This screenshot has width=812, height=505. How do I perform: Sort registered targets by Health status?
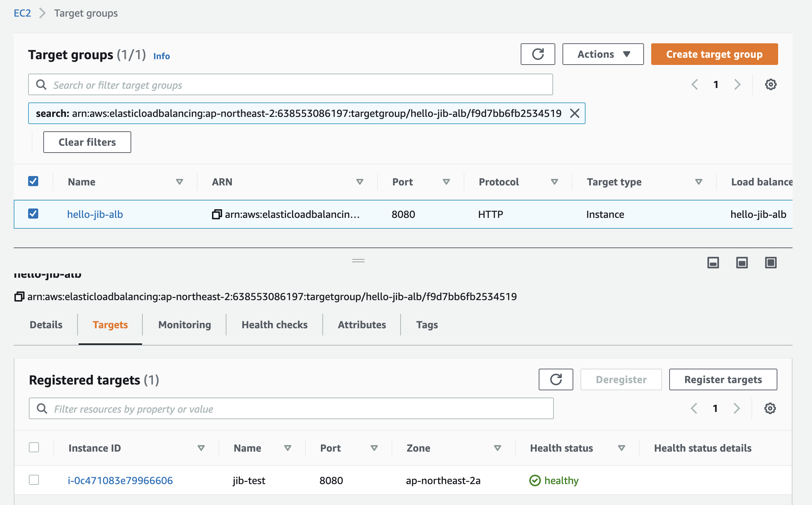coord(621,448)
